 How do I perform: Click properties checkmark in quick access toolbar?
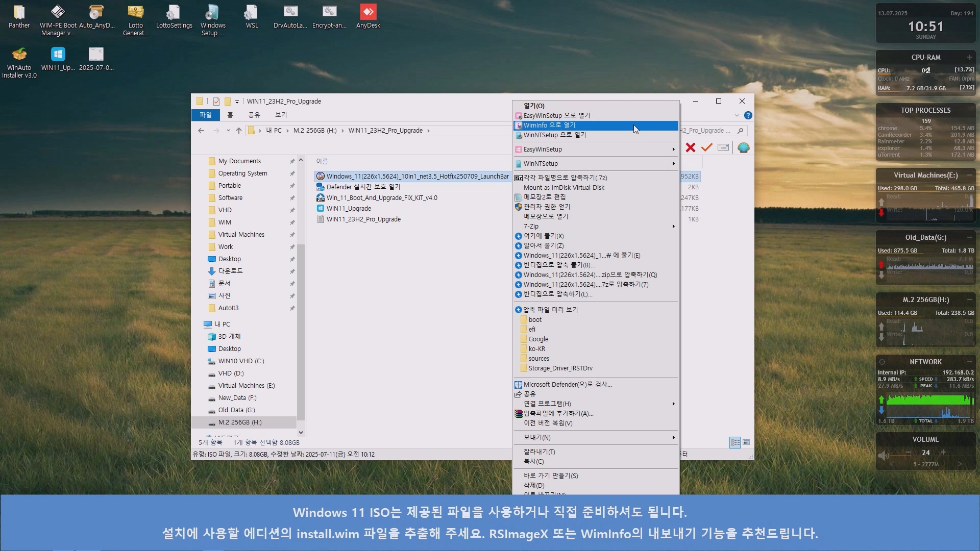tap(216, 102)
